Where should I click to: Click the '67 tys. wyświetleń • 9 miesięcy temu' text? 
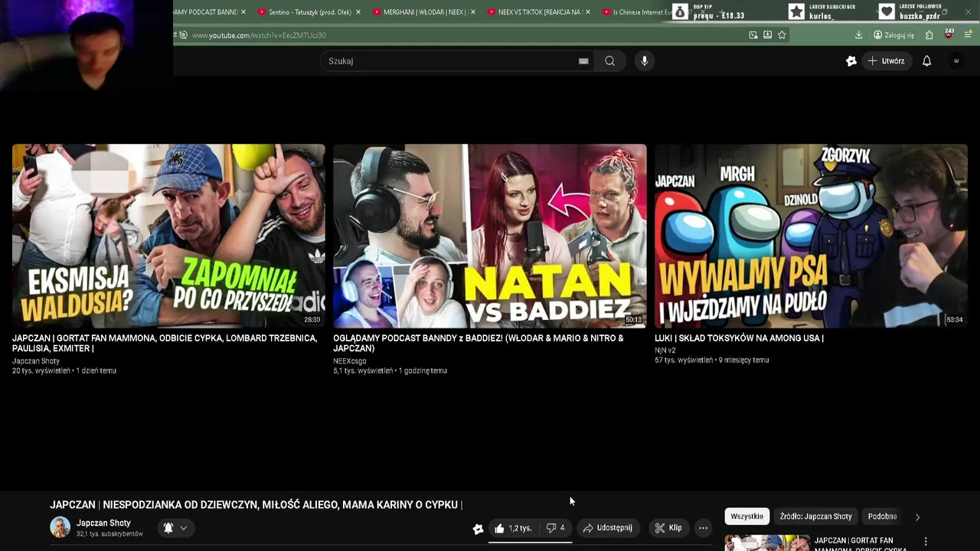coord(712,360)
